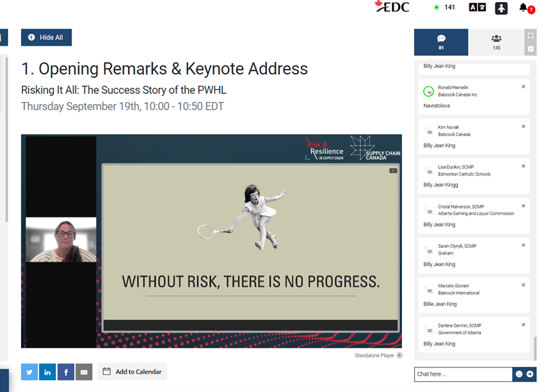The height and width of the screenshot is (392, 545).
Task: Click the 'Navratolova' chat message
Action: [437, 105]
